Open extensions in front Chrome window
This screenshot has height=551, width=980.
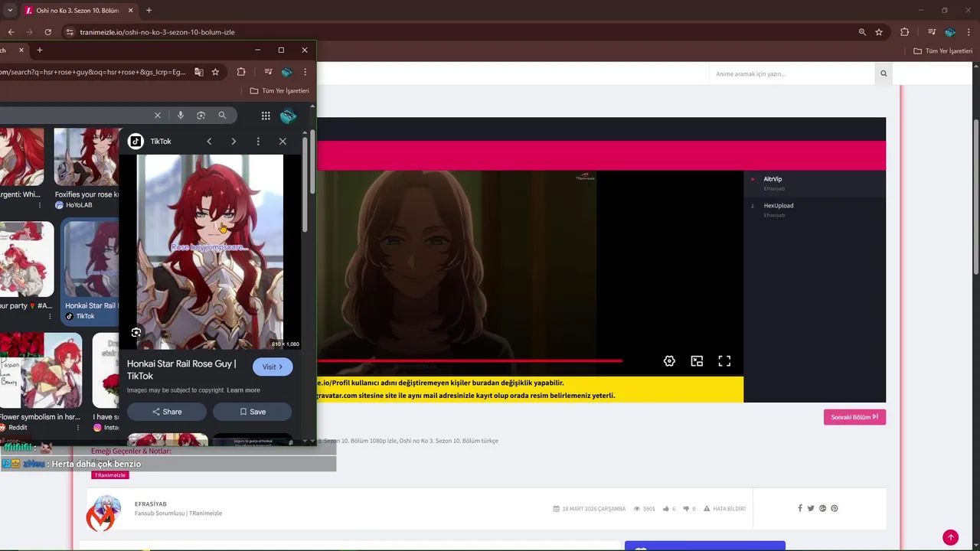tap(241, 72)
